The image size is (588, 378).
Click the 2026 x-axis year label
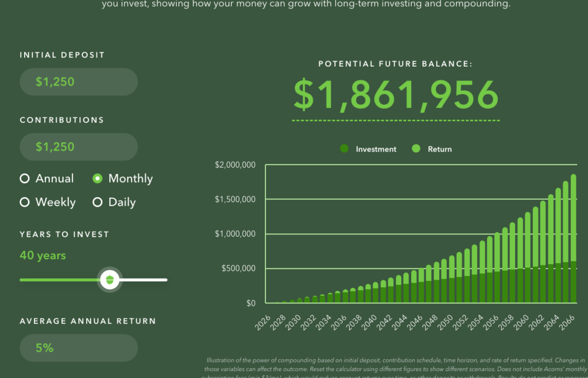point(263,318)
